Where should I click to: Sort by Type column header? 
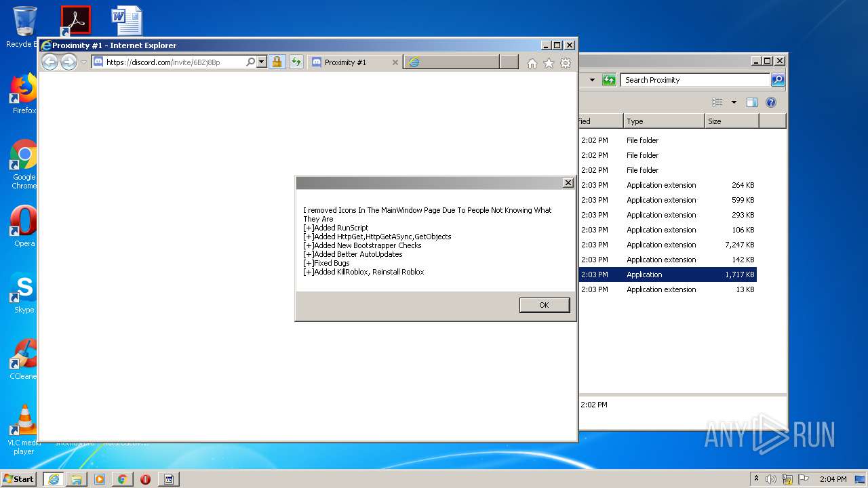coord(664,121)
